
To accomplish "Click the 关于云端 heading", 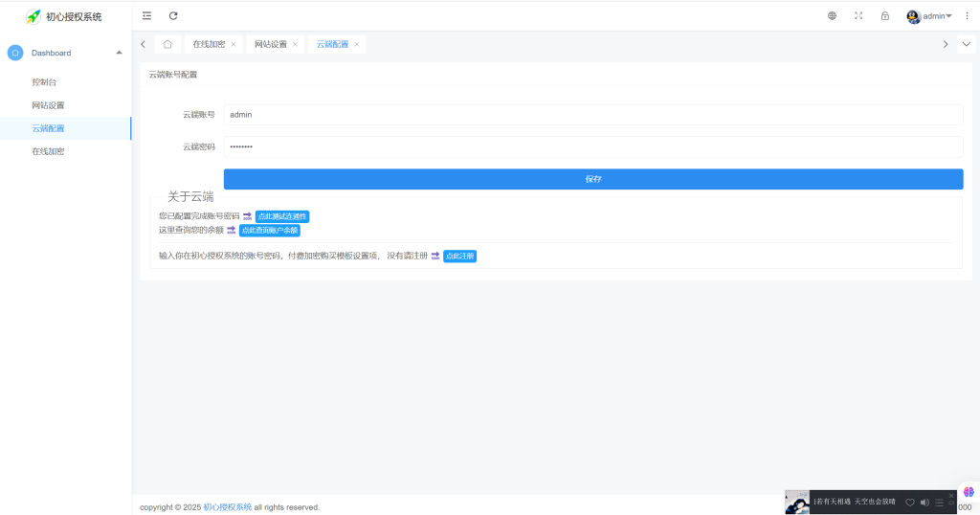I will (x=190, y=197).
